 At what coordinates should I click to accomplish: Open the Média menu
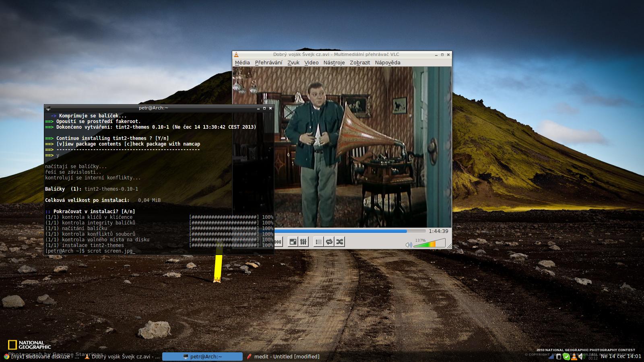click(242, 63)
